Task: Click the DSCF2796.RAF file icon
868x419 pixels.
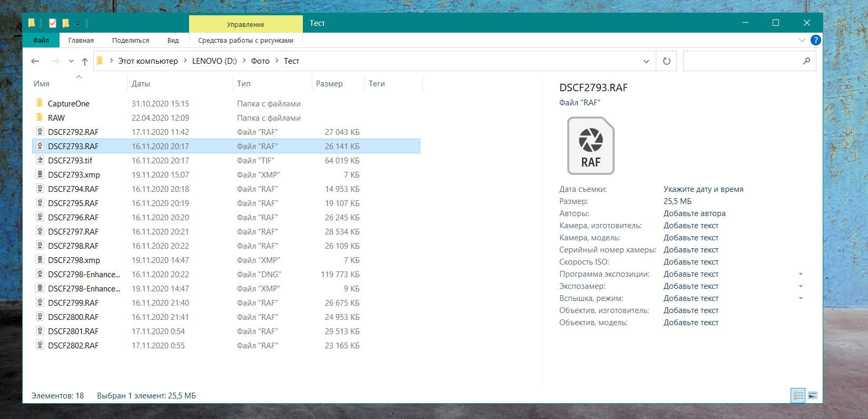Action: tap(40, 217)
